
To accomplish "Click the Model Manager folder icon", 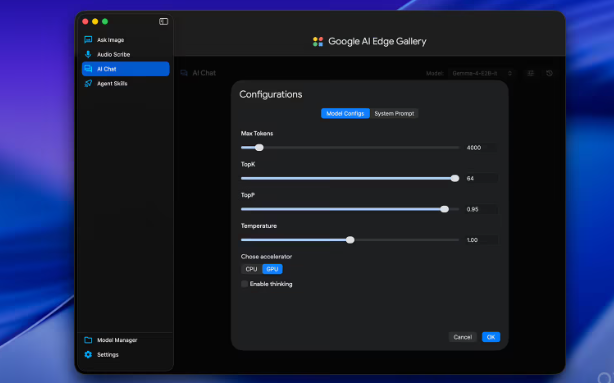I will coord(88,340).
